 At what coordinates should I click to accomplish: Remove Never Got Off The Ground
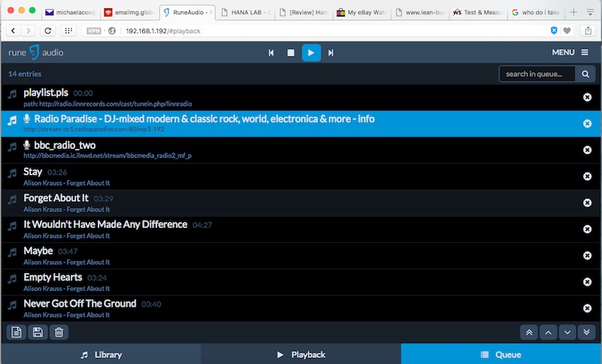(587, 308)
